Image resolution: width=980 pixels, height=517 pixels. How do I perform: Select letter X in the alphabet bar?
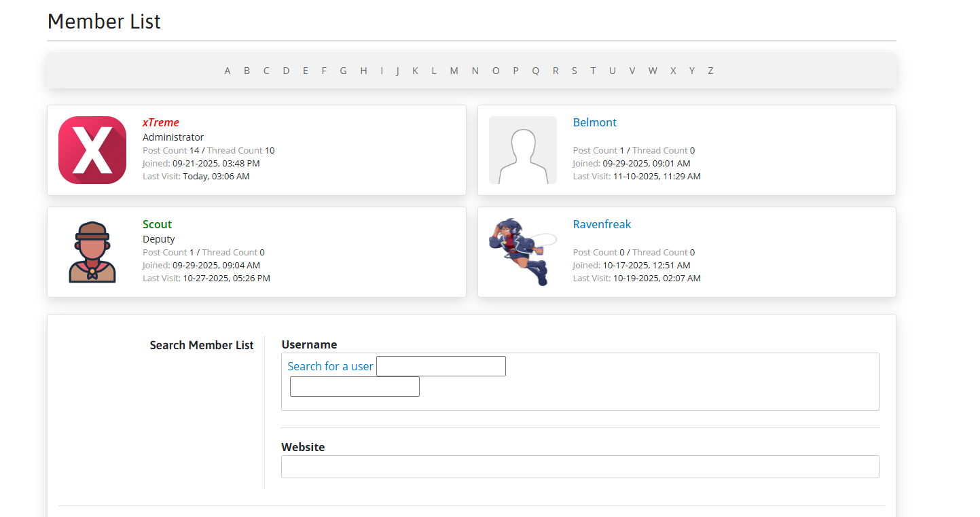[673, 71]
